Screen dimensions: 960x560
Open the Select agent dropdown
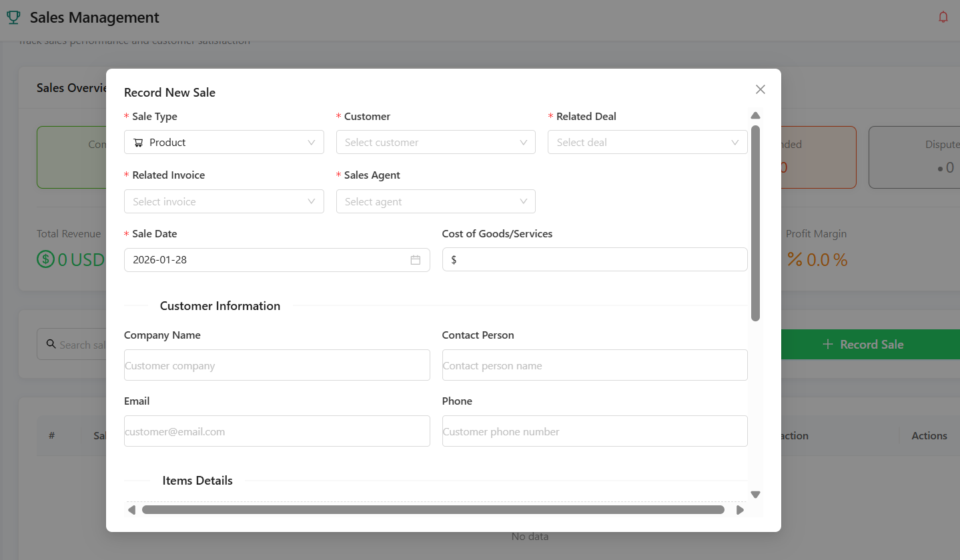point(435,201)
